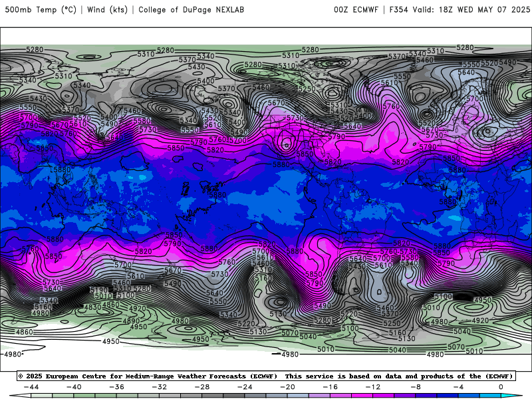Click the '© 2025 European Centre' copyright text
This screenshot has width=532, height=399.
[x=63, y=376]
